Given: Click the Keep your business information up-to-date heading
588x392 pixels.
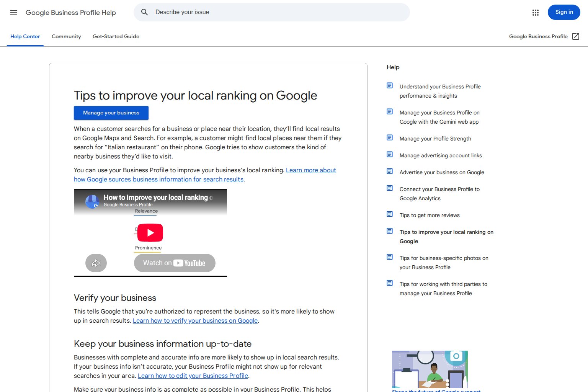Looking at the screenshot, I should pos(163,344).
